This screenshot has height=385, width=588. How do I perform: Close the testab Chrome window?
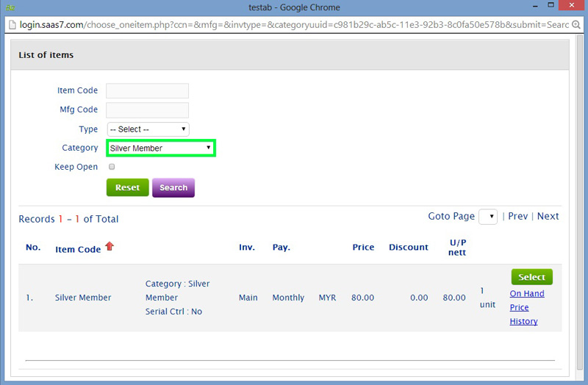coord(567,7)
